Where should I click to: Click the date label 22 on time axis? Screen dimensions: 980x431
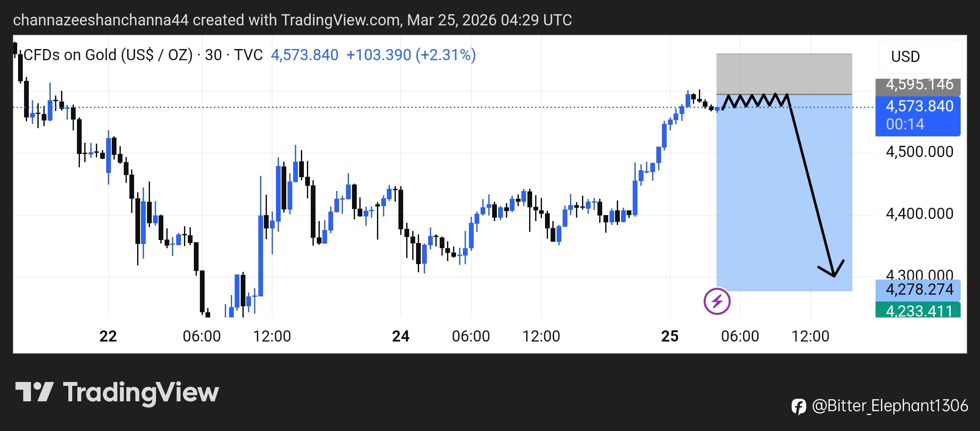click(x=108, y=336)
